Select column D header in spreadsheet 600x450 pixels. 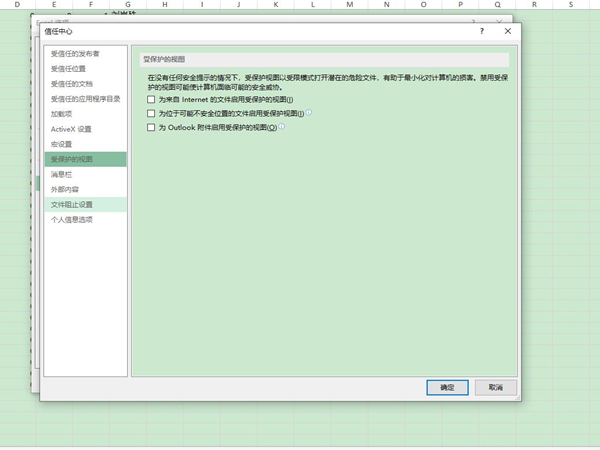17,5
